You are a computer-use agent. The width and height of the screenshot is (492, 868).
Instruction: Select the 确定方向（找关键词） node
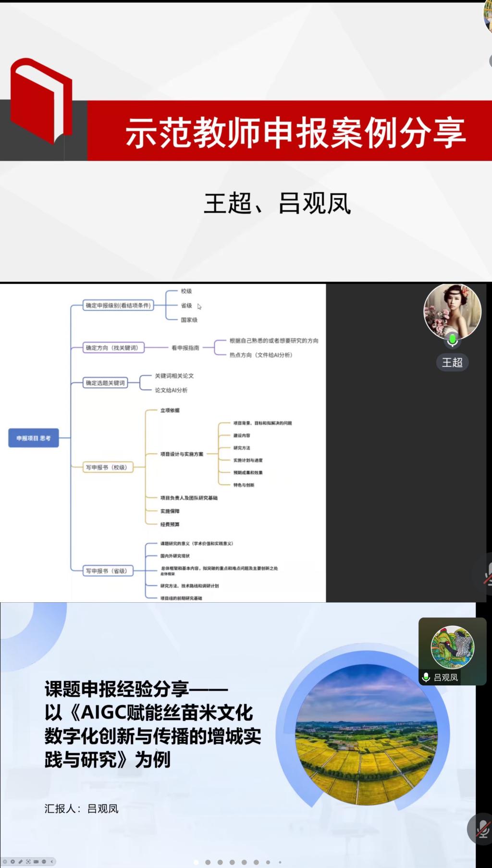pos(113,347)
